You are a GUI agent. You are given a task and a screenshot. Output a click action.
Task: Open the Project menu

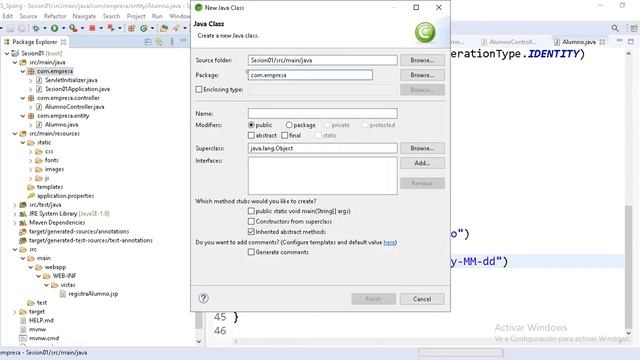[136, 16]
